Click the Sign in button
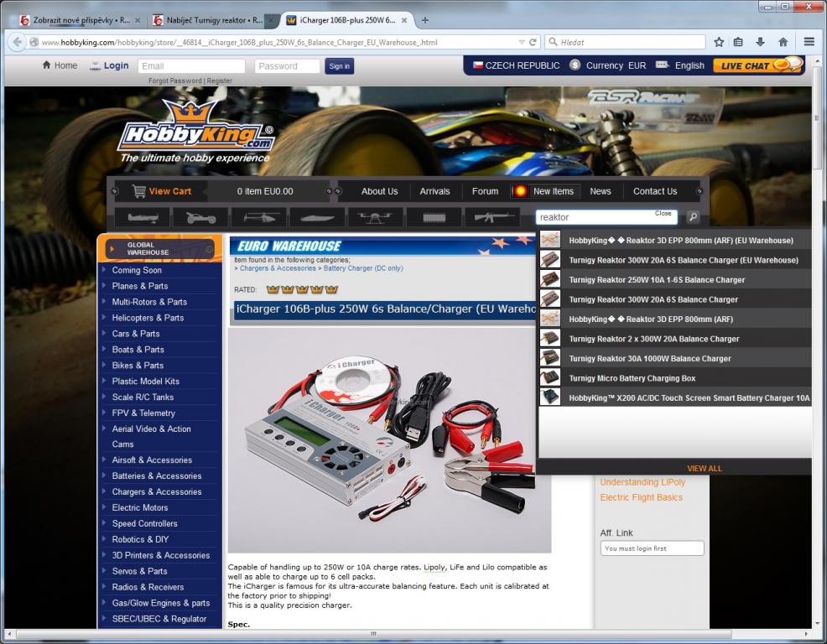 coord(339,66)
